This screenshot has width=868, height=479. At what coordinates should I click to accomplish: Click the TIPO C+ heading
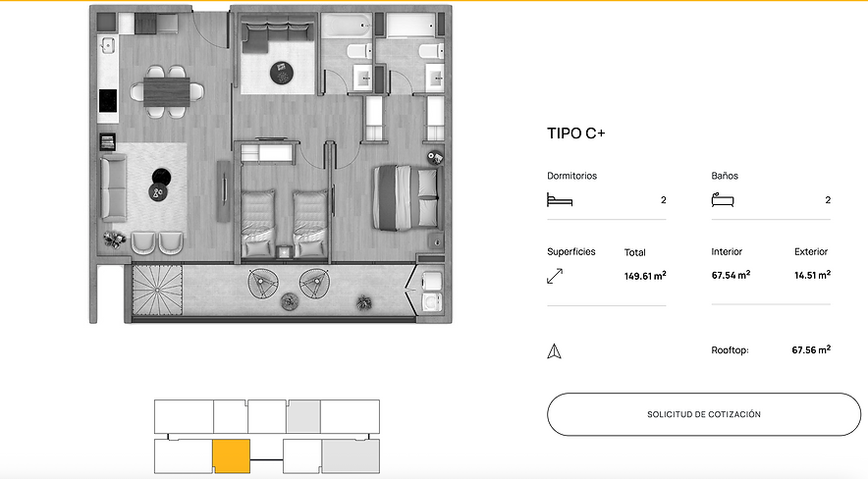(x=575, y=133)
